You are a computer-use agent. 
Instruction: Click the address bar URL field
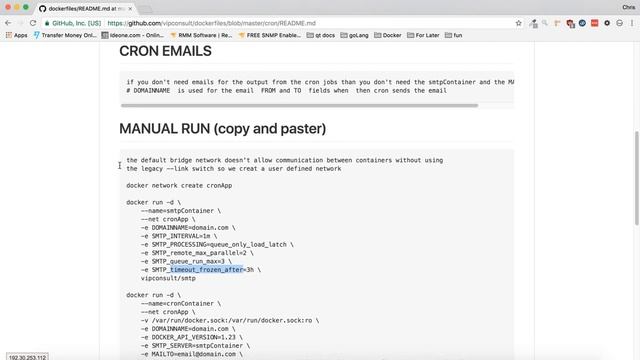(x=282, y=23)
